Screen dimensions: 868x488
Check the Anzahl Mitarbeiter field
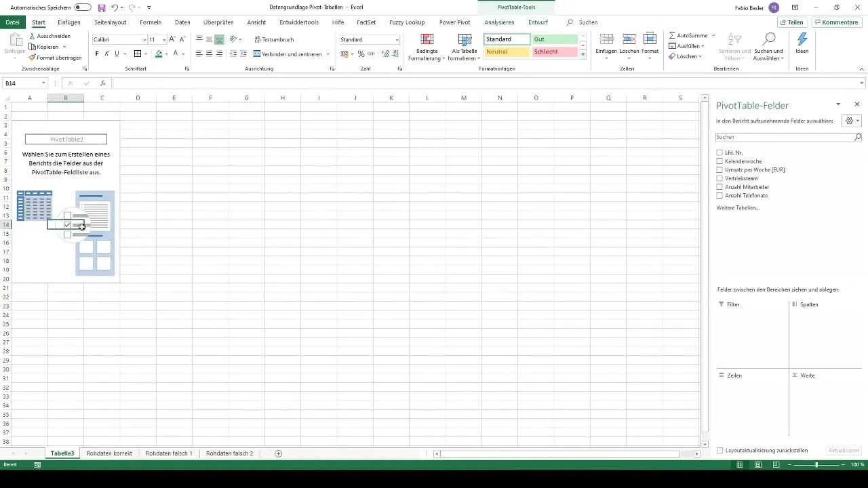click(x=719, y=187)
